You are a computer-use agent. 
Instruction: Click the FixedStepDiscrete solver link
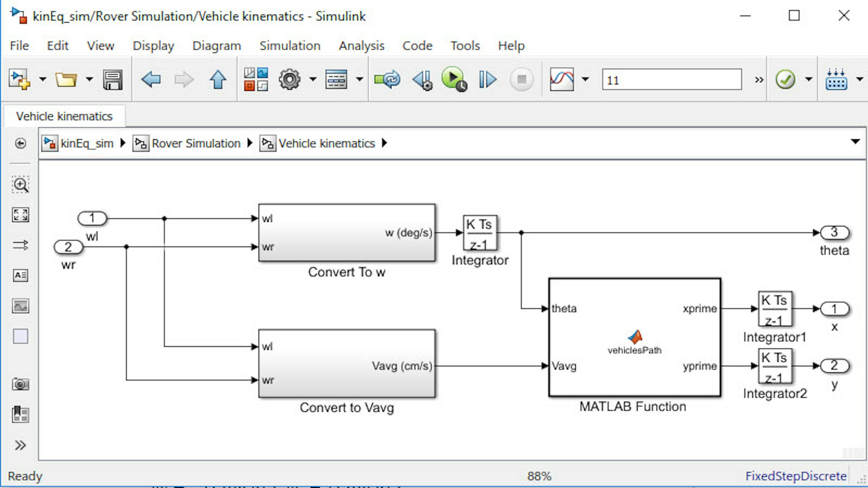click(x=796, y=476)
